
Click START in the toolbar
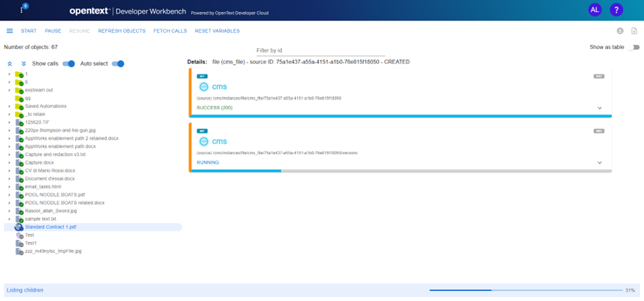(x=29, y=31)
